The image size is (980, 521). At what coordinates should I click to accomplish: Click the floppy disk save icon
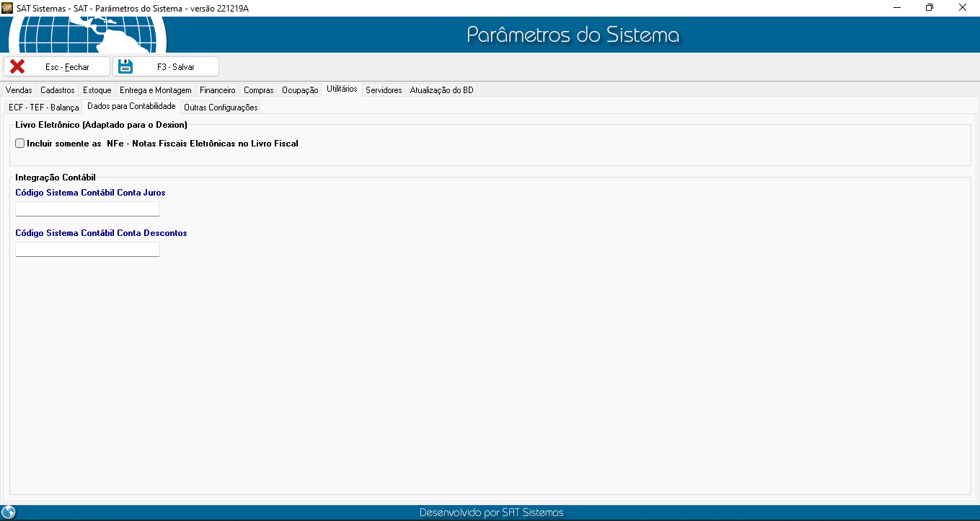tap(125, 66)
